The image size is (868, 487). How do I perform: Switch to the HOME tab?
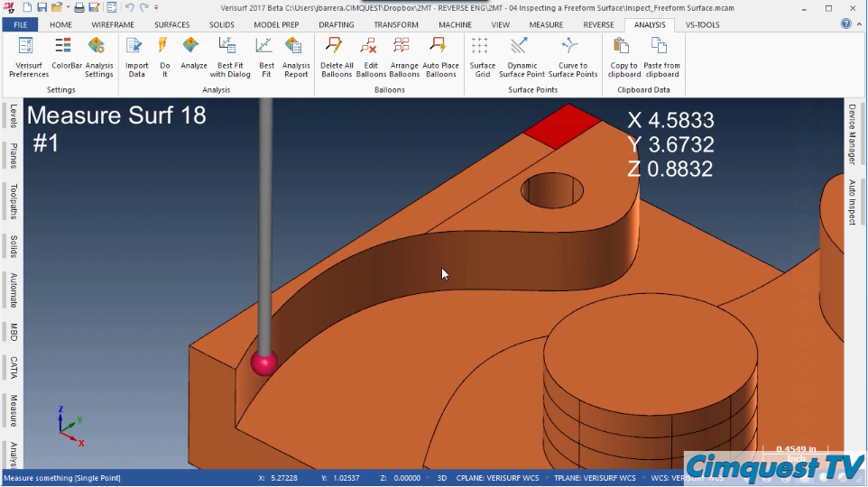[60, 24]
